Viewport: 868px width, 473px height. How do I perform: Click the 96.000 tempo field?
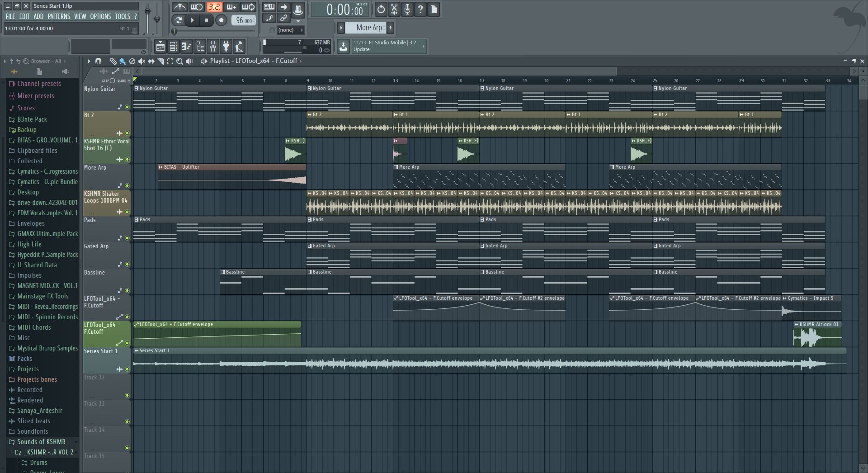point(244,20)
